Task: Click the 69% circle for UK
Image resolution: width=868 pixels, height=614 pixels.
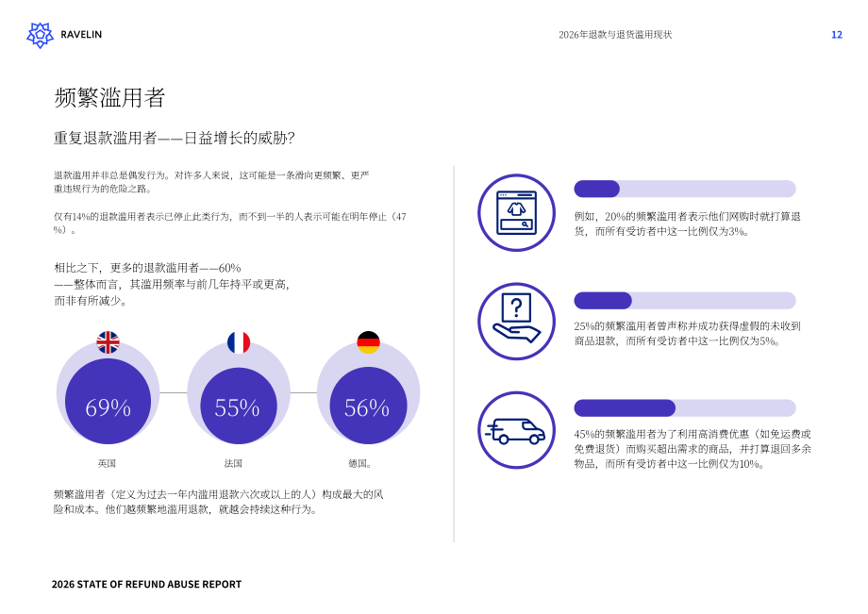Action: click(x=108, y=401)
